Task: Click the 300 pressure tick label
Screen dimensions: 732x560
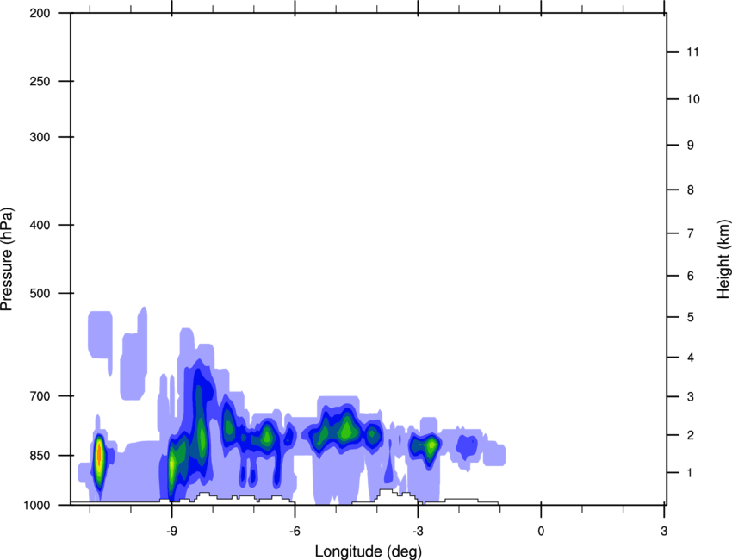Action: click(x=40, y=137)
